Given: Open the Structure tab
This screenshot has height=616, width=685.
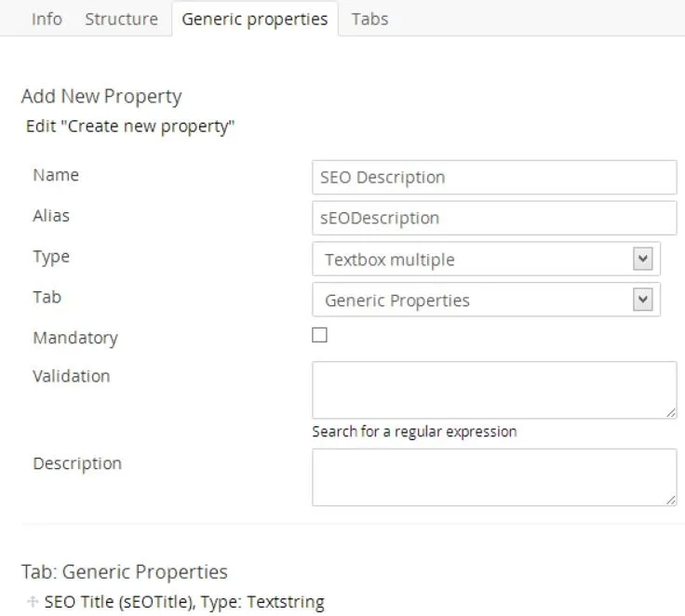Looking at the screenshot, I should pyautogui.click(x=121, y=19).
